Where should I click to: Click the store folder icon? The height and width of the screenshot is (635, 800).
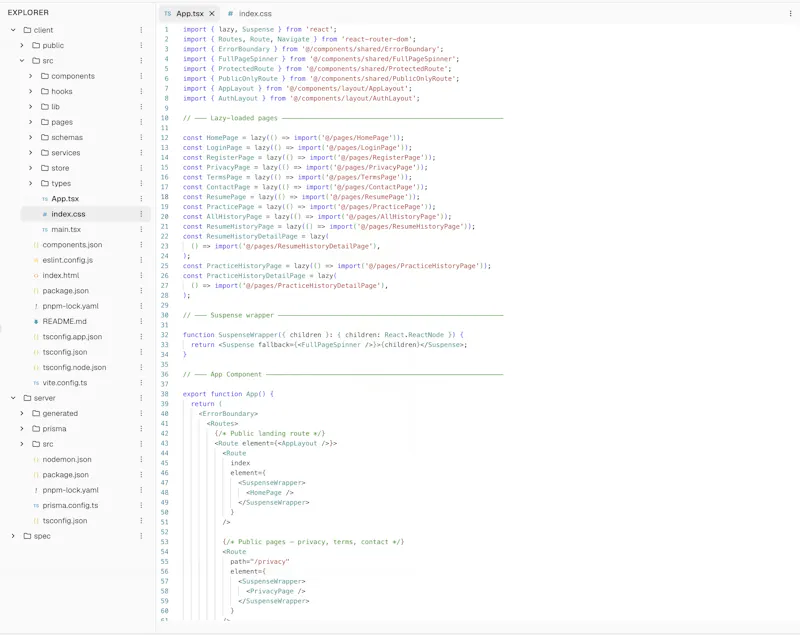click(45, 168)
